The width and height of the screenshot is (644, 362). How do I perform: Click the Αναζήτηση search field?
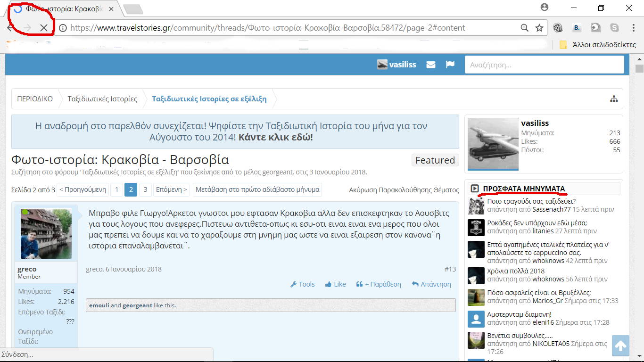pyautogui.click(x=544, y=65)
